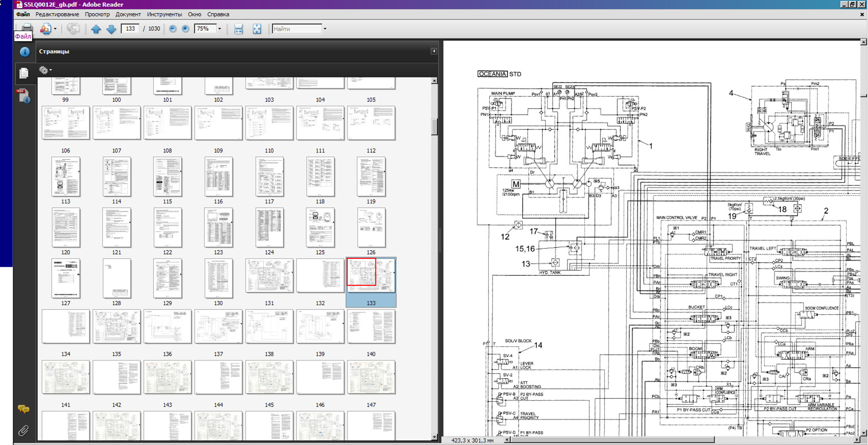Open the Pages panel gear options menu
868x445 pixels.
[x=45, y=70]
